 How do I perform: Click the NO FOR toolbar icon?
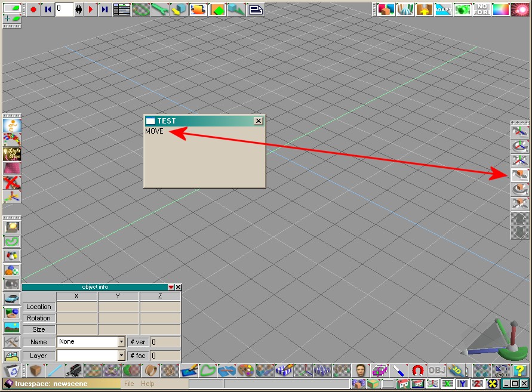point(482,10)
